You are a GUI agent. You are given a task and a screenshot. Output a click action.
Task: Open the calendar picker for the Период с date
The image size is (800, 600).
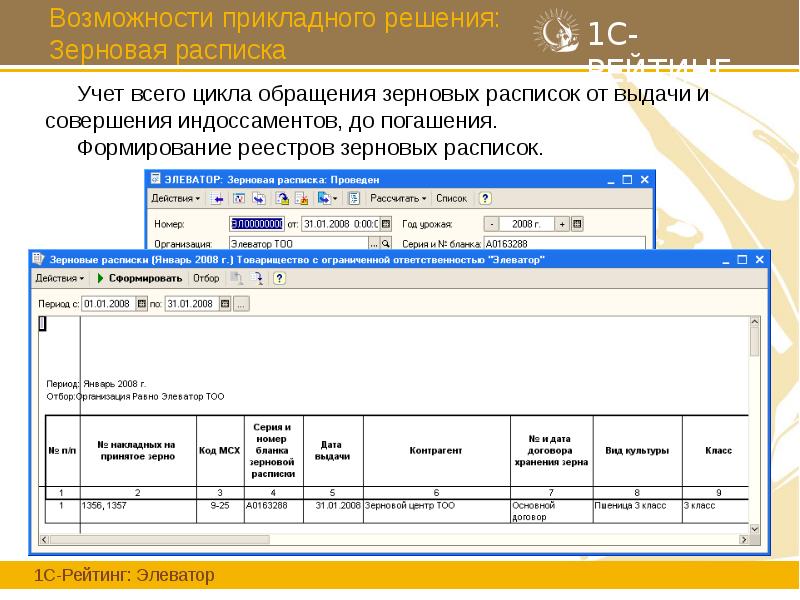(x=140, y=304)
